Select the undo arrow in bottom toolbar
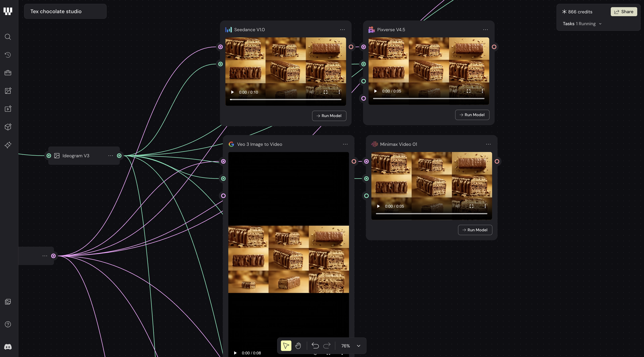 pyautogui.click(x=316, y=346)
